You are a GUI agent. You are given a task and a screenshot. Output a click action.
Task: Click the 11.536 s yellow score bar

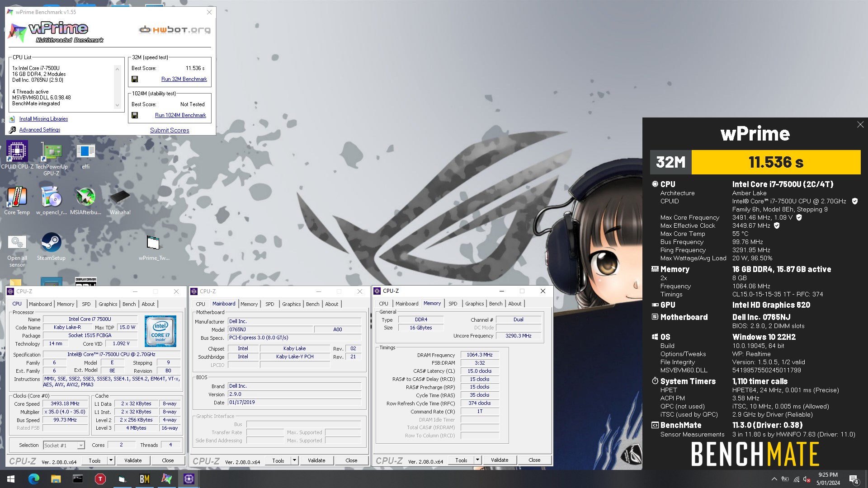pyautogui.click(x=776, y=162)
